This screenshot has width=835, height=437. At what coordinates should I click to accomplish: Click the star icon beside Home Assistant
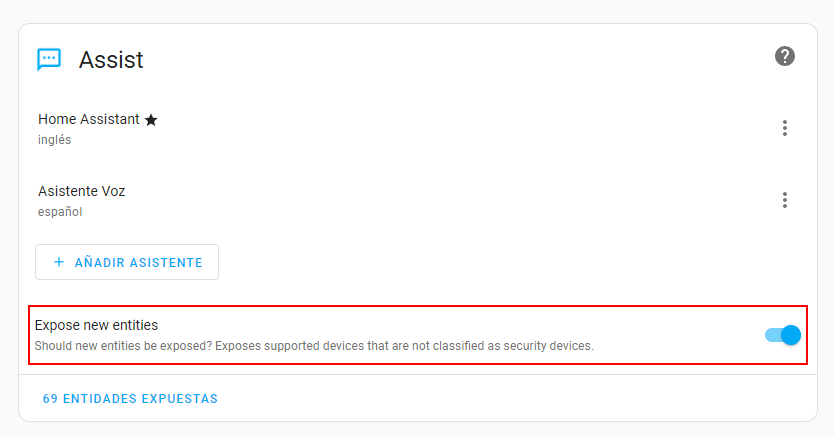(151, 120)
